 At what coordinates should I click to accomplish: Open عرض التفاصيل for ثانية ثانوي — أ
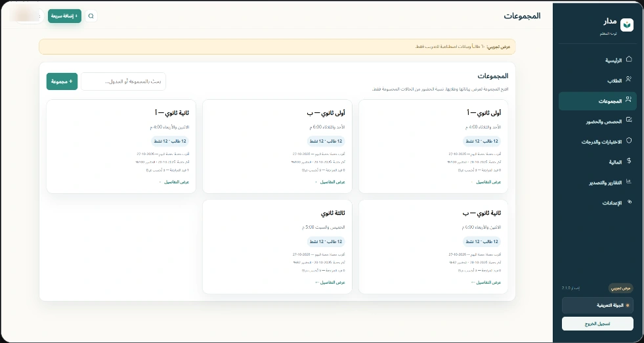point(174,182)
